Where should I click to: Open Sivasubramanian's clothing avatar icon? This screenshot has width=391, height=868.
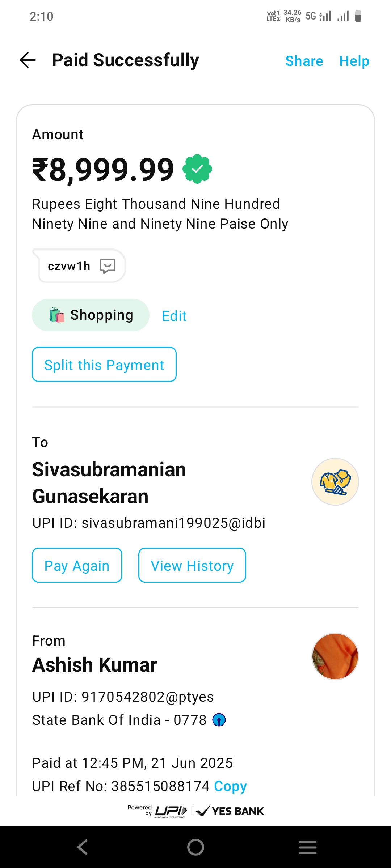(335, 482)
